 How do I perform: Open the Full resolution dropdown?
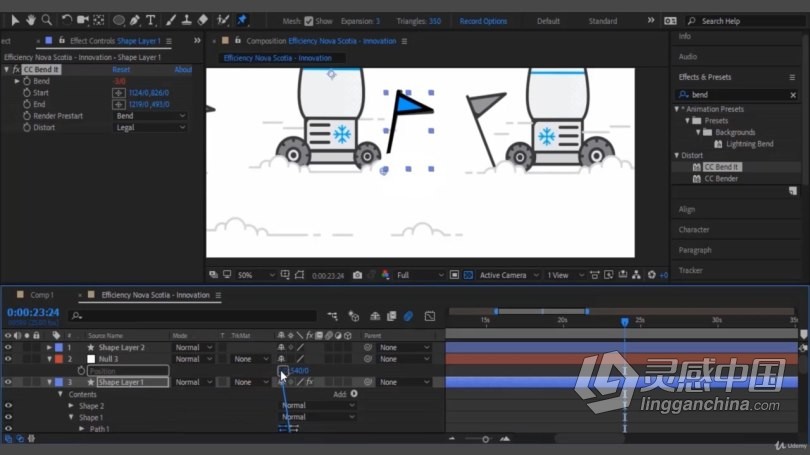419,275
